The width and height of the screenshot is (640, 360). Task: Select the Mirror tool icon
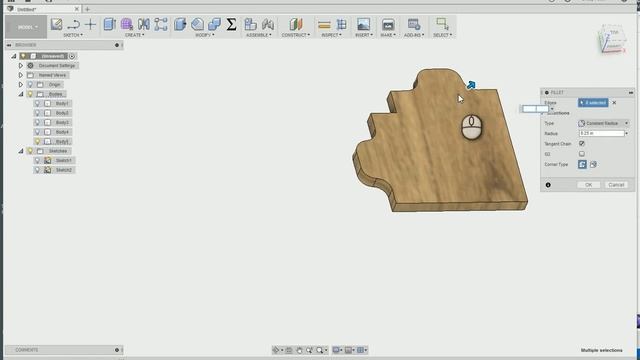coord(144,24)
